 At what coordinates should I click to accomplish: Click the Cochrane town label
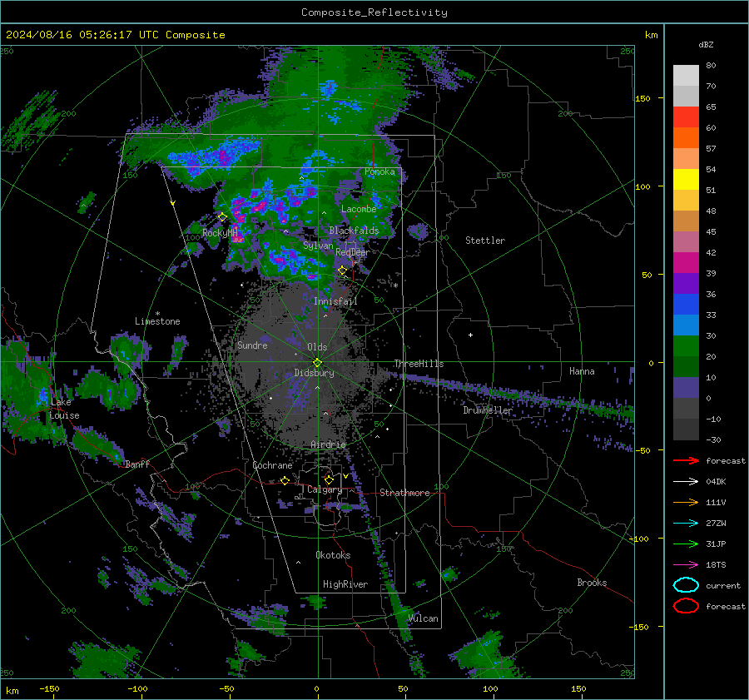[x=272, y=465]
